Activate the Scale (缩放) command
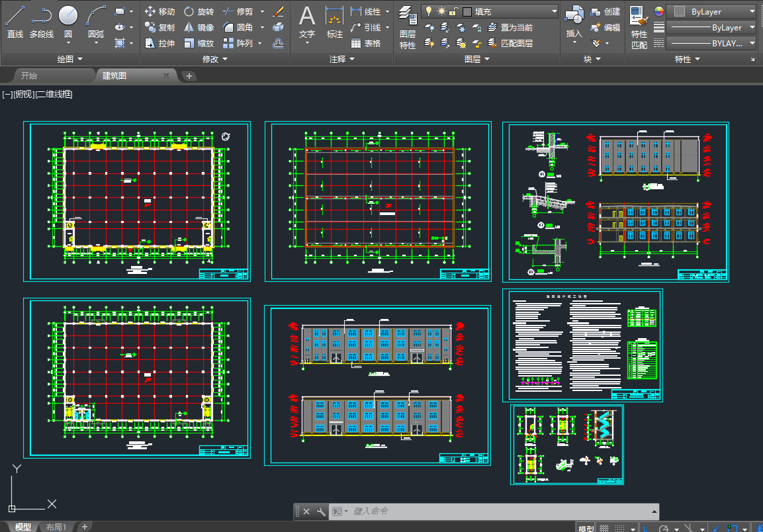Image resolution: width=763 pixels, height=532 pixels. 199,43
